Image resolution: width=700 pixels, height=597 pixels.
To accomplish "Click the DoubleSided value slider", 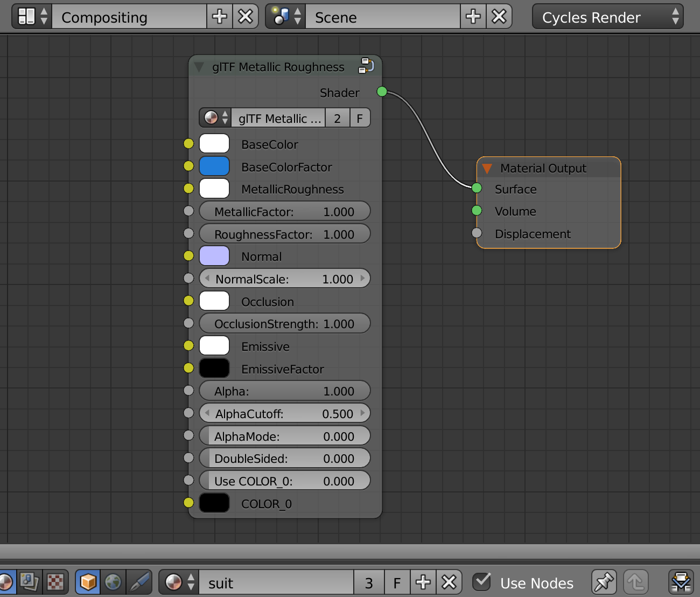I will [x=285, y=458].
